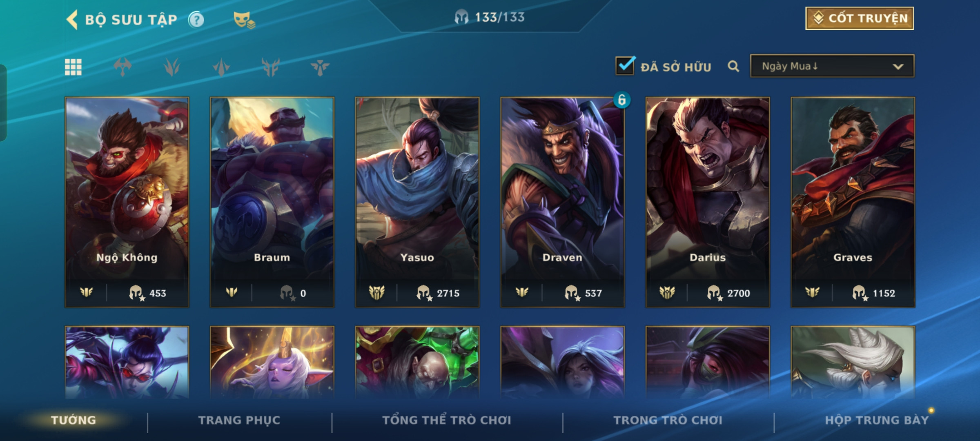
Task: Filter by the fifth role icon
Action: pyautogui.click(x=320, y=67)
